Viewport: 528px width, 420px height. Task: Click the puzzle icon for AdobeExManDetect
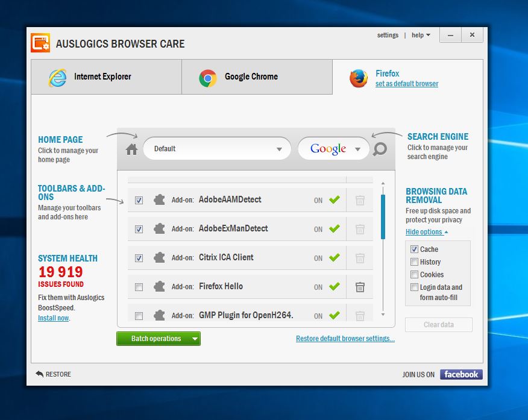(159, 229)
